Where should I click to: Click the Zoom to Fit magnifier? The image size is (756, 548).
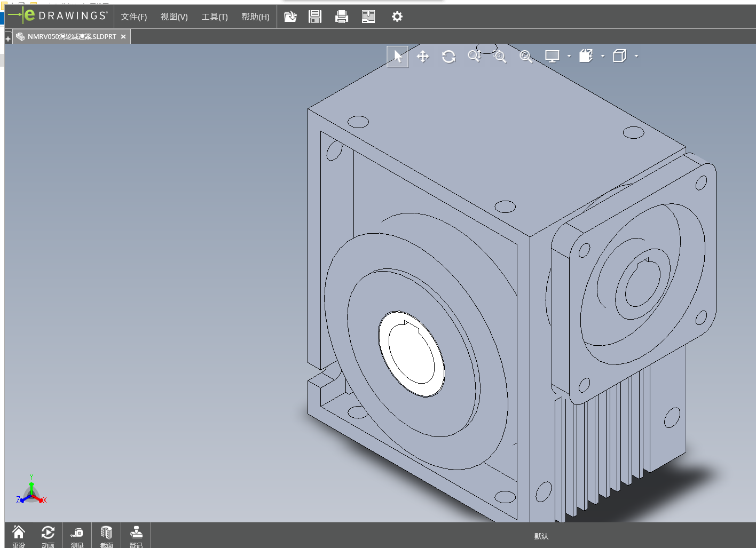526,57
